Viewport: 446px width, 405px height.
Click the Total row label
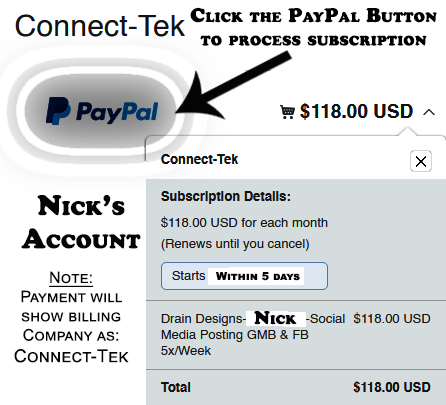tap(176, 387)
